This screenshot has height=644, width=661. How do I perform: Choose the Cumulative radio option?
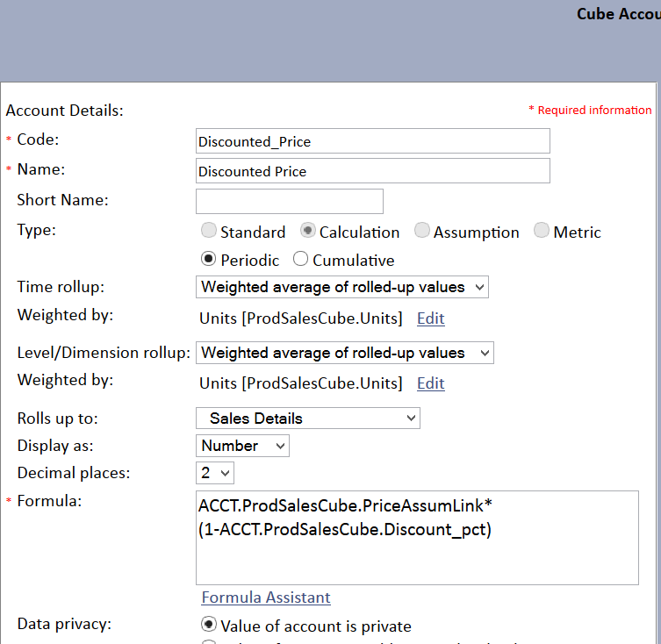click(300, 259)
